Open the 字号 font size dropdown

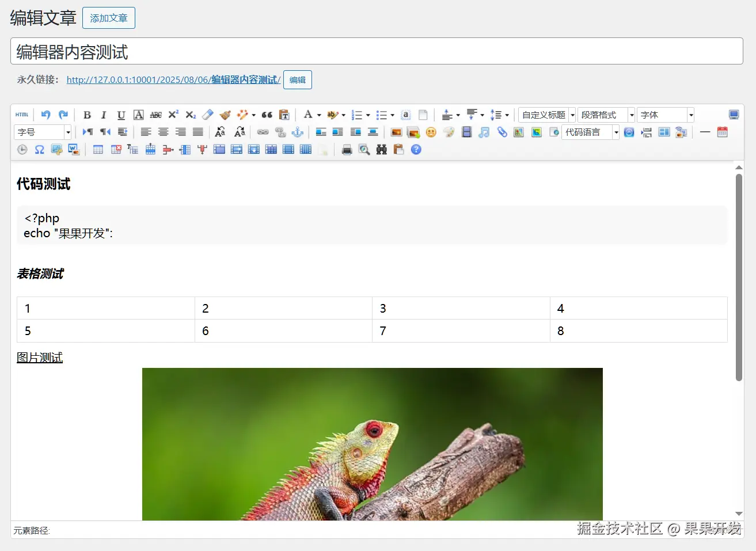click(43, 132)
